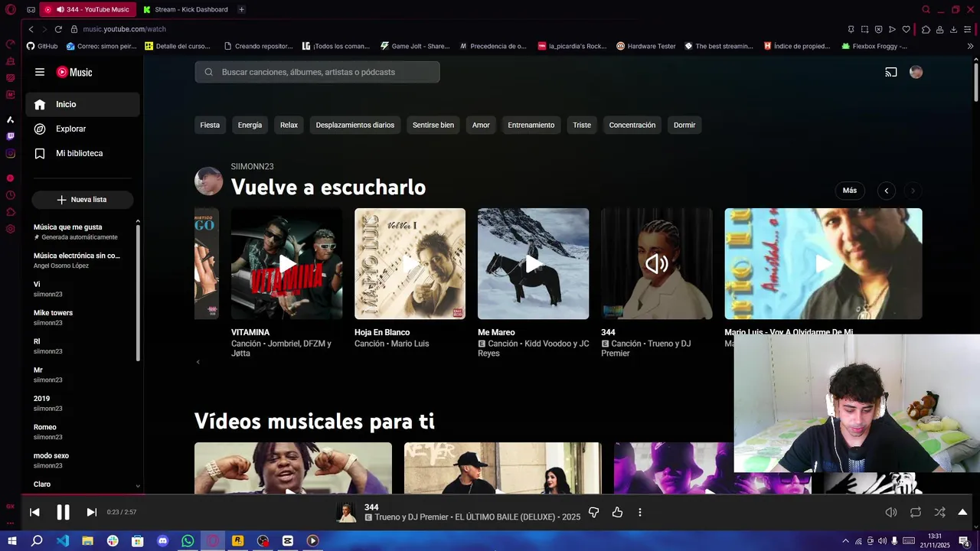This screenshot has height=551, width=980.
Task: Open the player three-dot options menu
Action: [640, 512]
